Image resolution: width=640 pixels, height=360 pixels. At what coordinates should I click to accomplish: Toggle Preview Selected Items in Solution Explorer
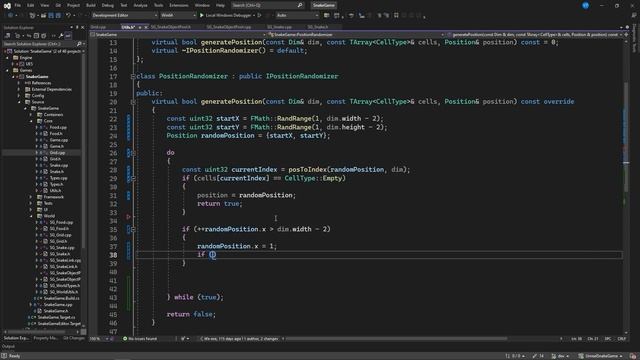(x=68, y=36)
